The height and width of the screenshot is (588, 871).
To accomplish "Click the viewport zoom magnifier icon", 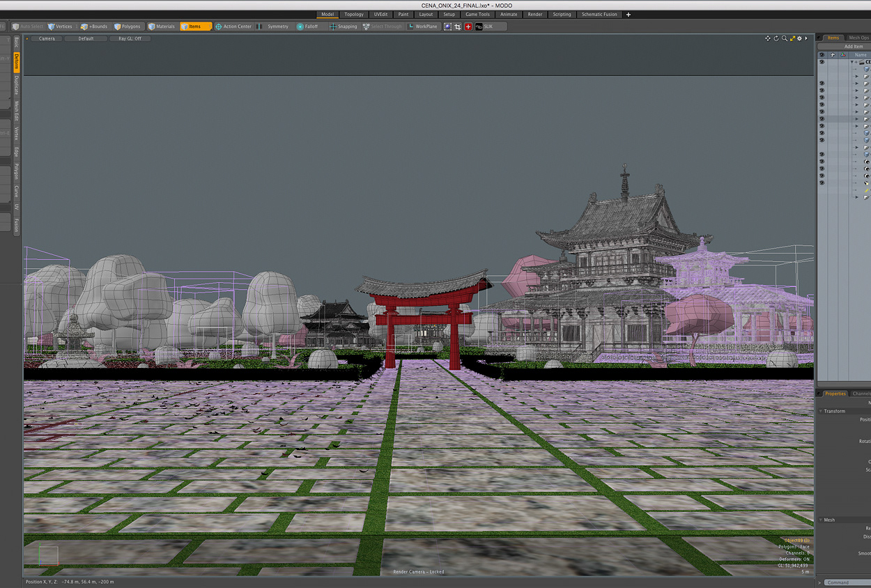I will (785, 38).
